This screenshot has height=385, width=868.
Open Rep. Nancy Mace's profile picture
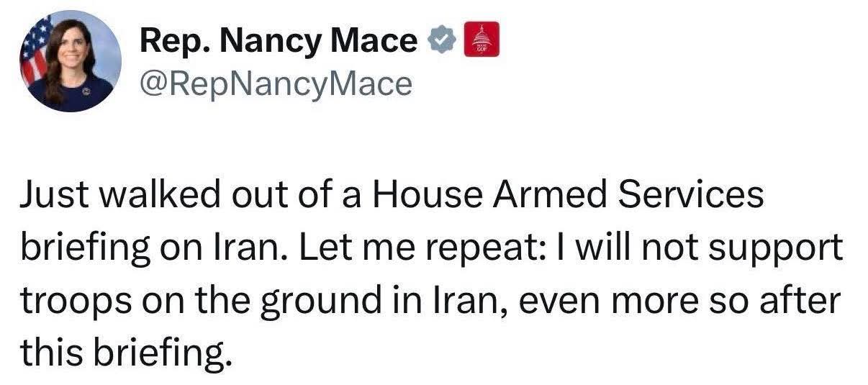tap(71, 60)
